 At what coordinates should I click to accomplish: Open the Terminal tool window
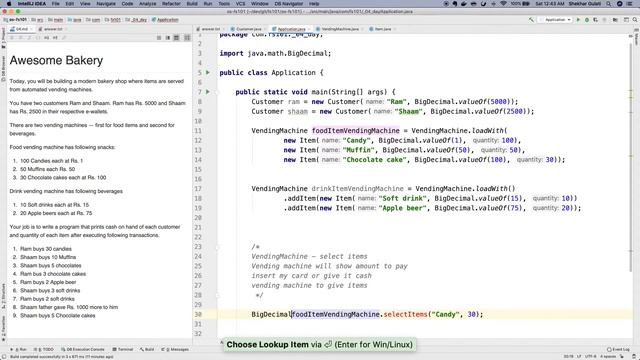(x=123, y=349)
